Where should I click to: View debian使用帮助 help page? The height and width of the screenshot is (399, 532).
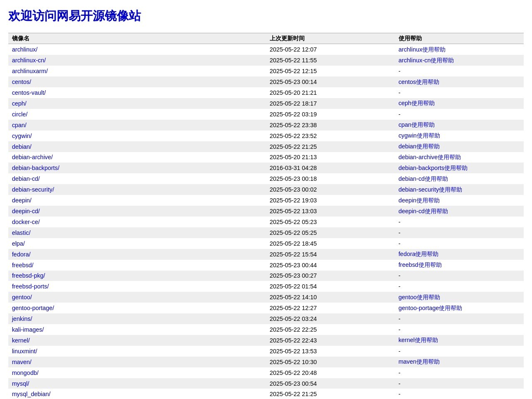(419, 146)
